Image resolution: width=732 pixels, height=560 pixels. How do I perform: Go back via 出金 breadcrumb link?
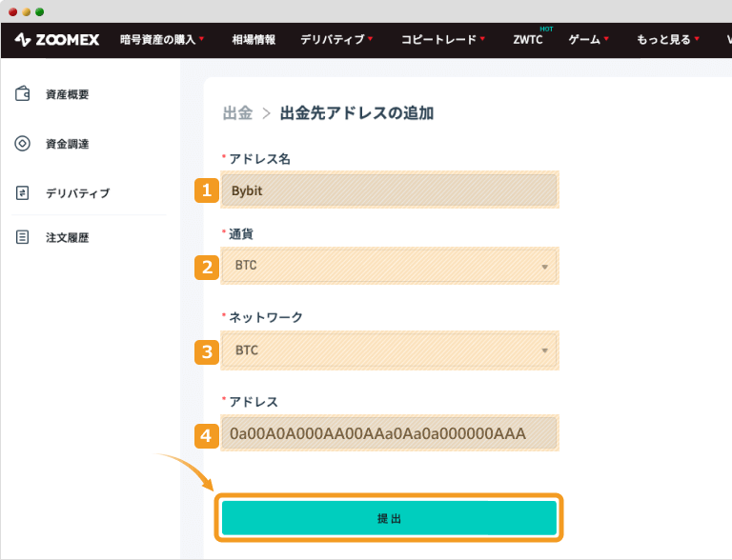pyautogui.click(x=237, y=113)
